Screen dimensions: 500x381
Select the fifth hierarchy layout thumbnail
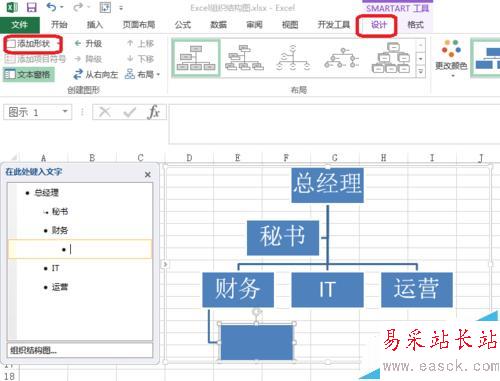[390, 58]
